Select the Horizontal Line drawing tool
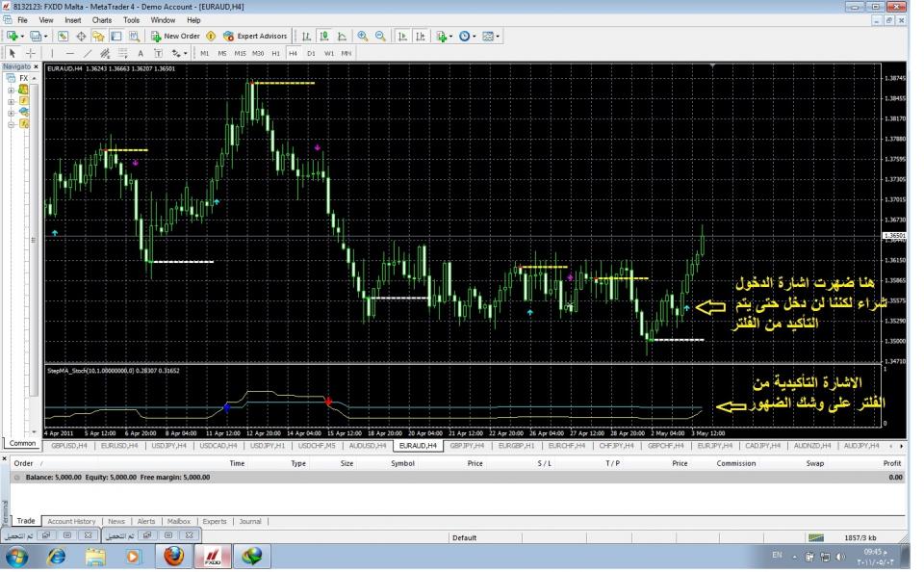Viewport: 924px width, 572px height. (69, 53)
